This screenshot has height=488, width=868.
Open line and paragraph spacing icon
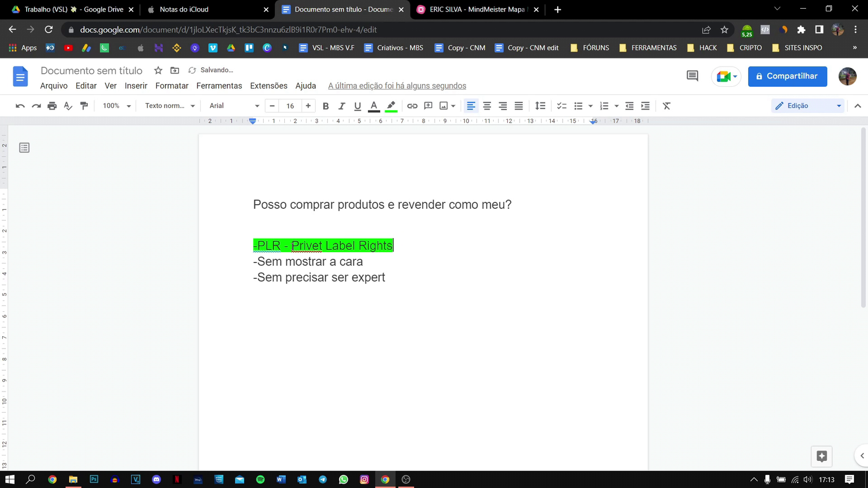pos(540,106)
